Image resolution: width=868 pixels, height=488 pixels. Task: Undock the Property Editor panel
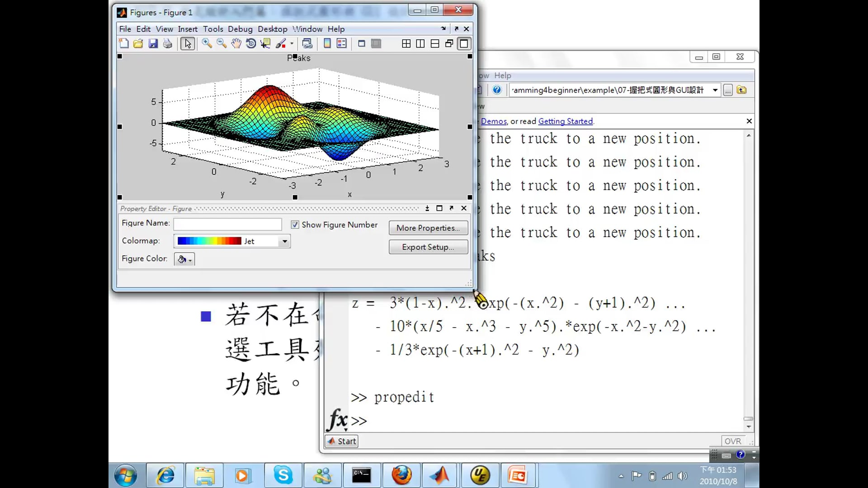point(451,208)
